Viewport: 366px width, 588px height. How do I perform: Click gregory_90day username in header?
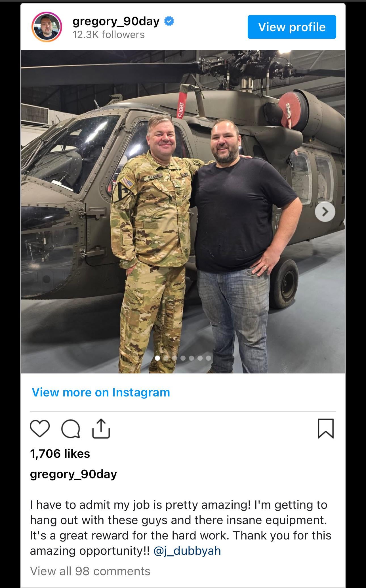point(116,21)
